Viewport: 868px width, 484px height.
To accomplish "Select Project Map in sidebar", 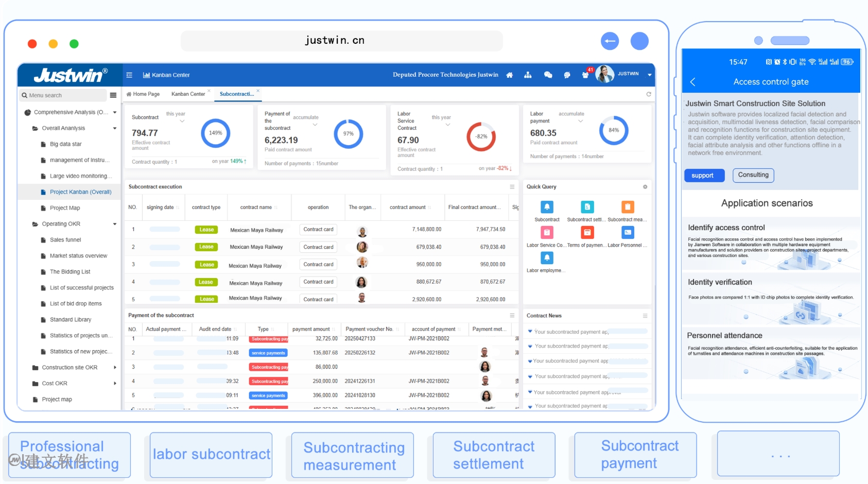I will [65, 208].
